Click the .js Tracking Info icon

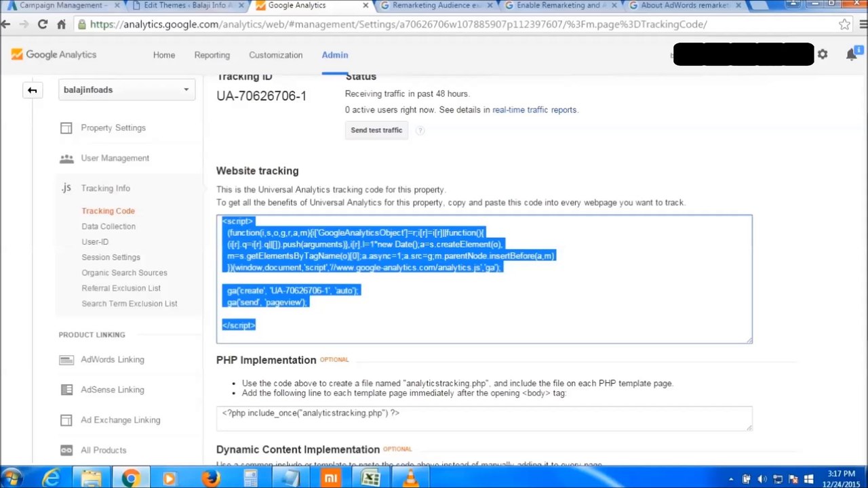click(66, 188)
